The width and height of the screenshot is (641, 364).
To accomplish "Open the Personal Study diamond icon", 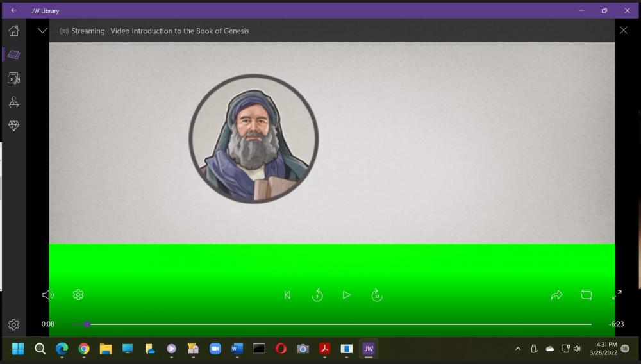I will (13, 126).
